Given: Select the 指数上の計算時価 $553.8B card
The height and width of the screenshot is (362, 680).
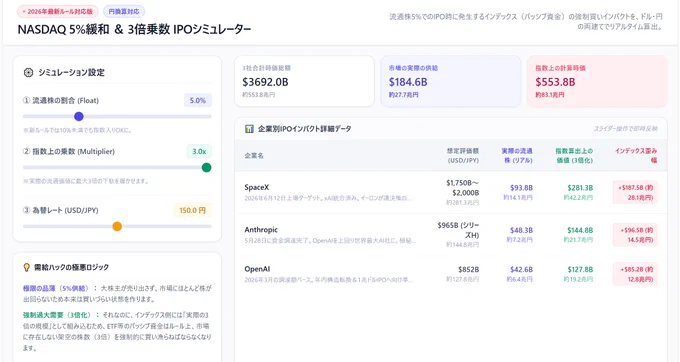Looking at the screenshot, I should pyautogui.click(x=597, y=81).
